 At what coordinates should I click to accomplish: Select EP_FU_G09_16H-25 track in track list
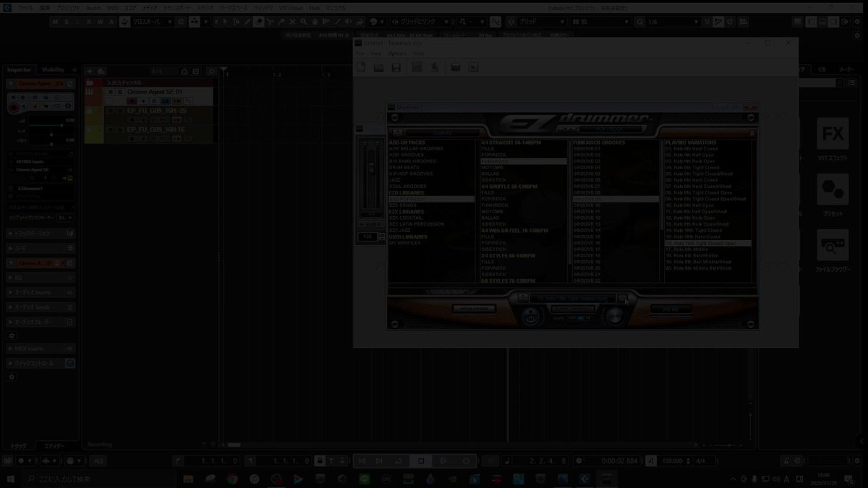click(x=156, y=111)
